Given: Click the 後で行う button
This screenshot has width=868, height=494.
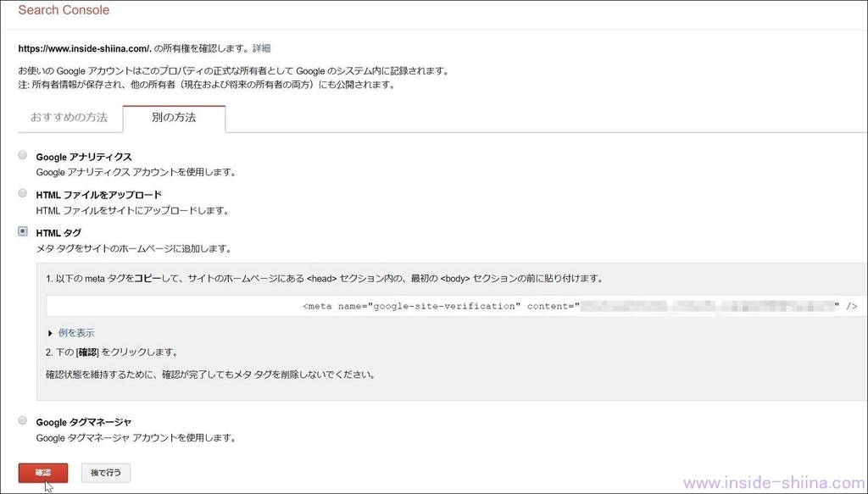Looking at the screenshot, I should [x=106, y=473].
